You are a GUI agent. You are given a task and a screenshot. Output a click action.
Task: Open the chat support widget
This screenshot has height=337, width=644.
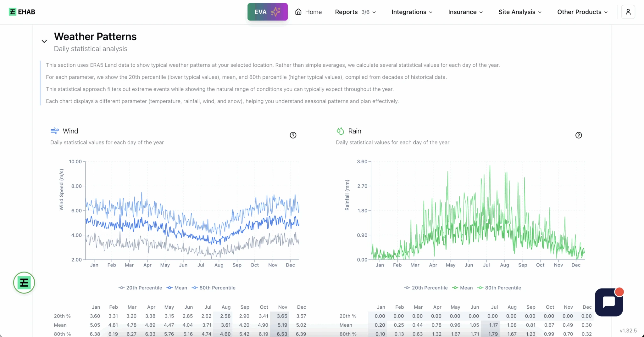(609, 302)
